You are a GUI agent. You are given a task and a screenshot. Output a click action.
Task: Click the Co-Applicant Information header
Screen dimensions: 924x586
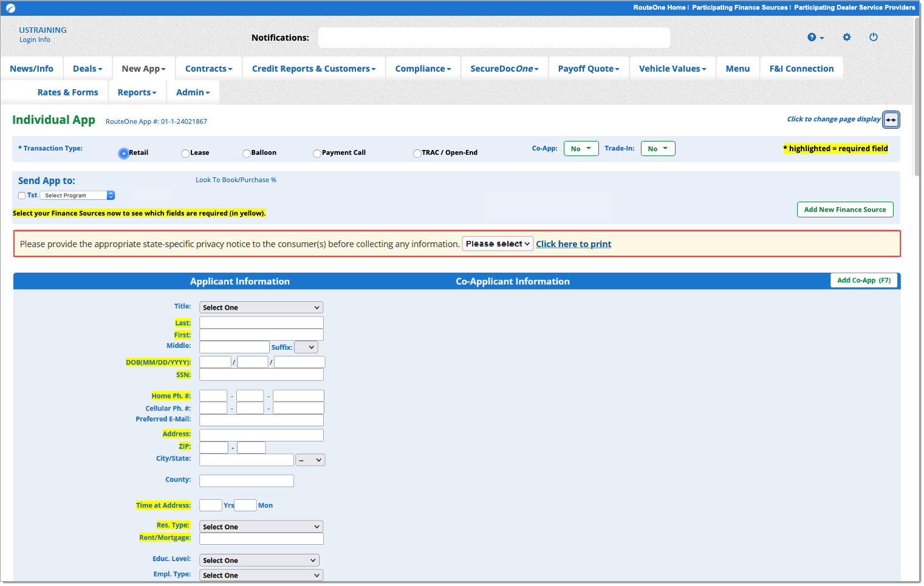click(x=513, y=282)
